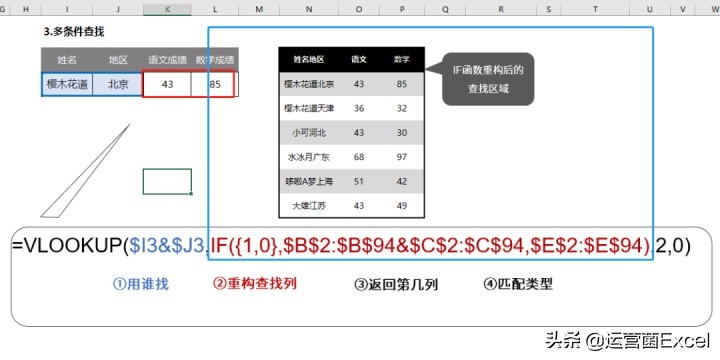Click 语文 value '36' in 樱木花道天津 row
720x360 pixels.
pos(359,108)
